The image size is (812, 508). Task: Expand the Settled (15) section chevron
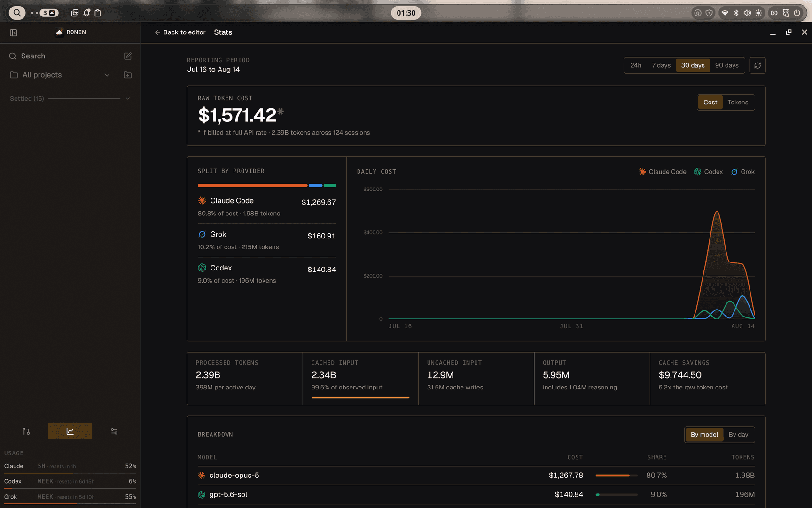point(127,99)
